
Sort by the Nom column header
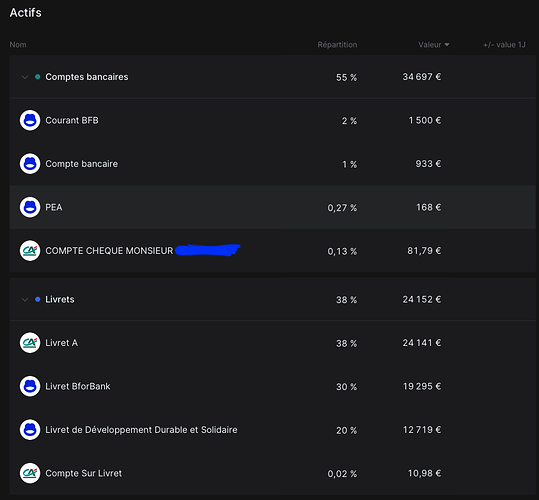point(18,45)
